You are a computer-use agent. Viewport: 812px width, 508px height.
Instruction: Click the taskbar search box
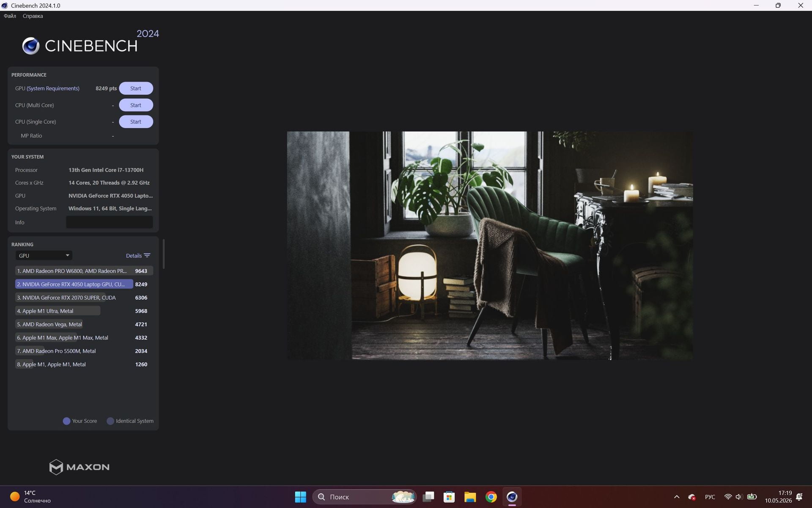click(365, 497)
